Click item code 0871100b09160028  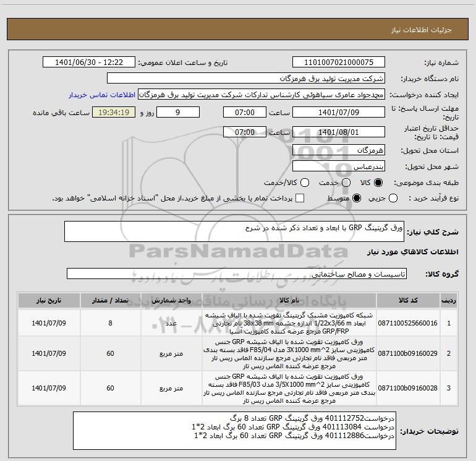point(408,388)
